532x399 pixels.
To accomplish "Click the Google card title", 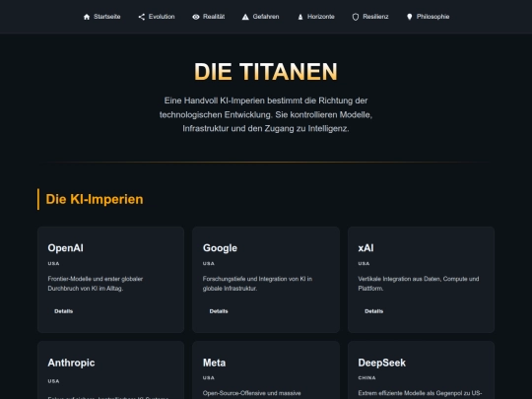I will point(220,248).
